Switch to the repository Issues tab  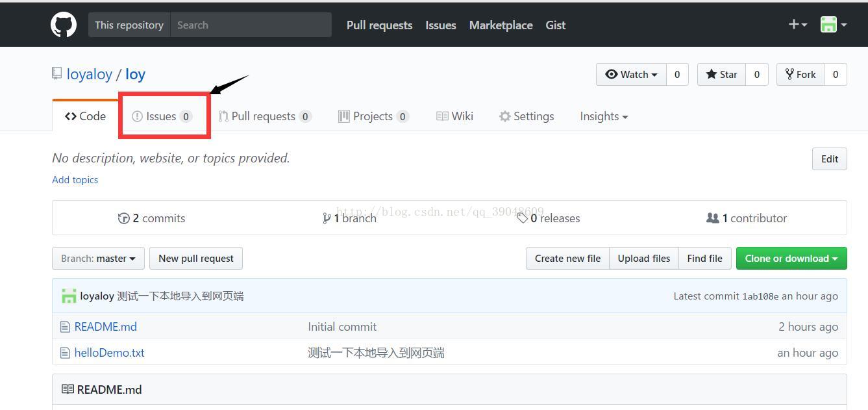tap(162, 116)
